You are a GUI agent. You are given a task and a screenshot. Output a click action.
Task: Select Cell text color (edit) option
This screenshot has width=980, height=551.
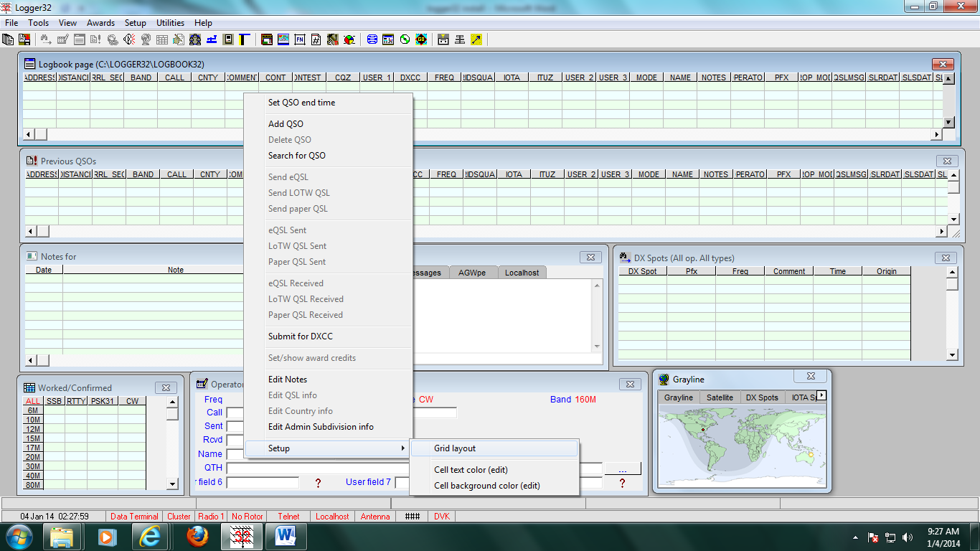coord(494,470)
